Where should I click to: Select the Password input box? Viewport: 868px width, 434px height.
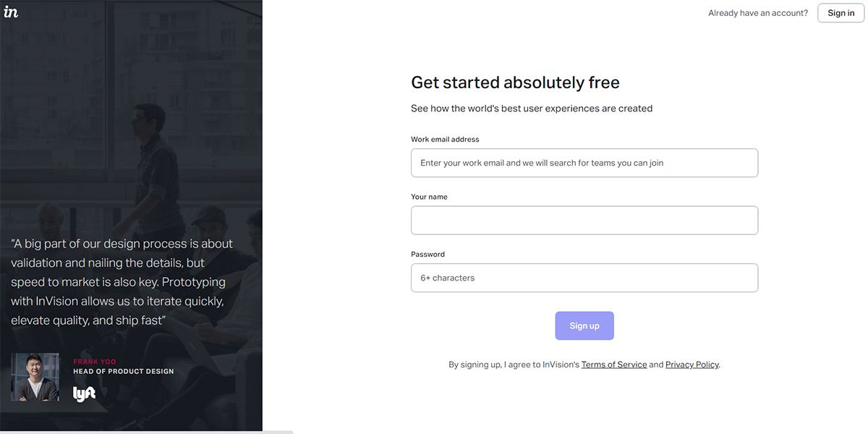tap(584, 278)
